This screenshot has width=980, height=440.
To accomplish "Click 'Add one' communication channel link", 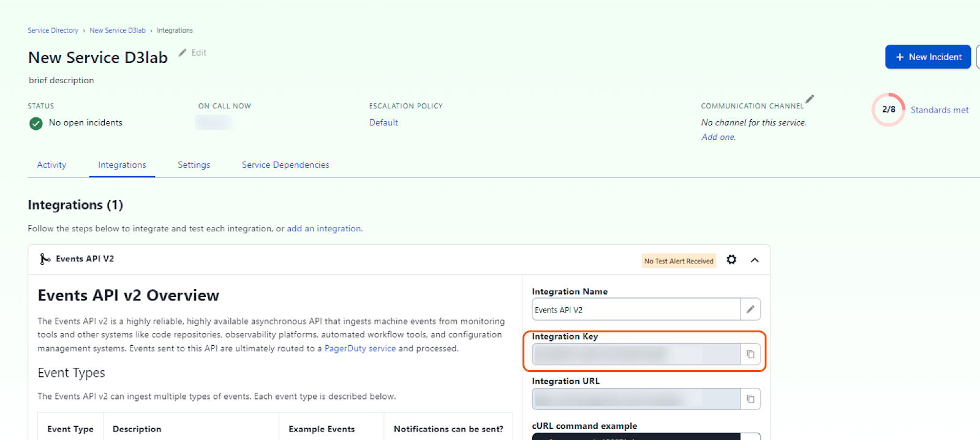I will [718, 138].
